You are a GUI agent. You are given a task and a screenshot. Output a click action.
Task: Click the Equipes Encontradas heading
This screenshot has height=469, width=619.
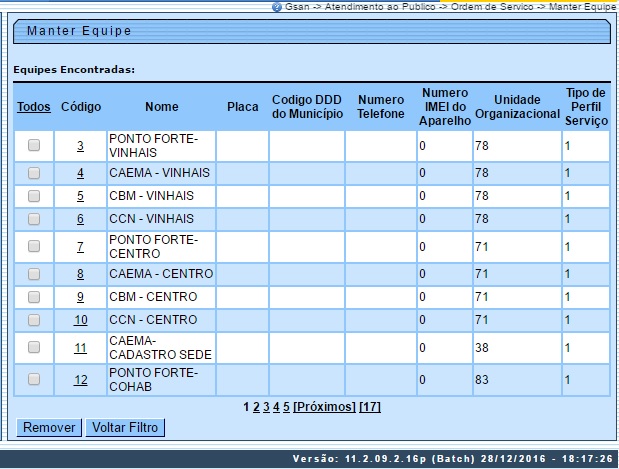coord(74,70)
